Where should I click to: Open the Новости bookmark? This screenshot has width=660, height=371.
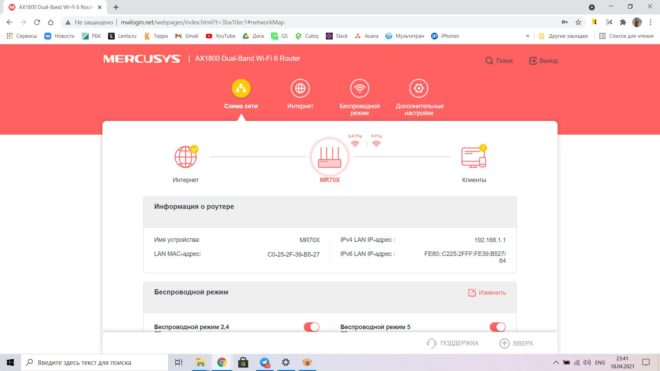click(59, 36)
